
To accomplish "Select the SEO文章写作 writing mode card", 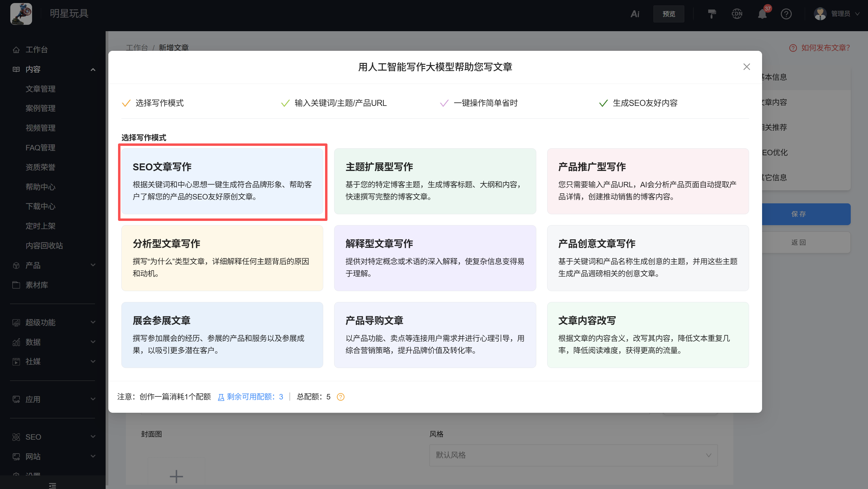I will click(x=222, y=182).
